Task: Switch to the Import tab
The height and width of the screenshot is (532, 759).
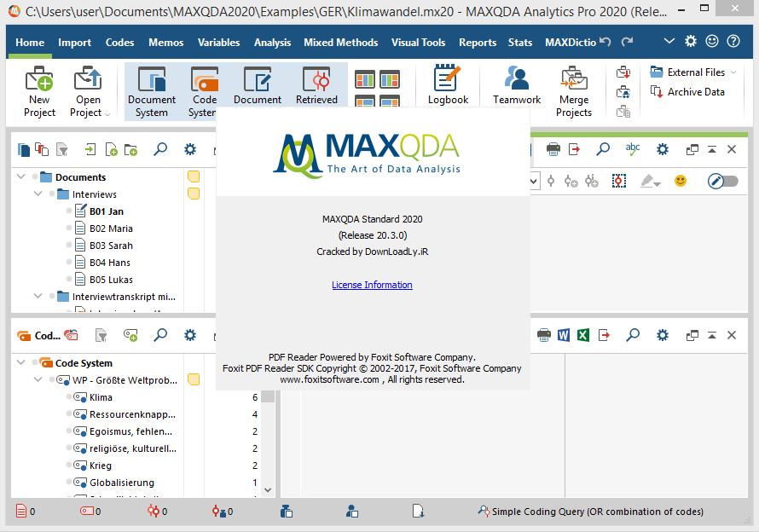Action: (74, 43)
